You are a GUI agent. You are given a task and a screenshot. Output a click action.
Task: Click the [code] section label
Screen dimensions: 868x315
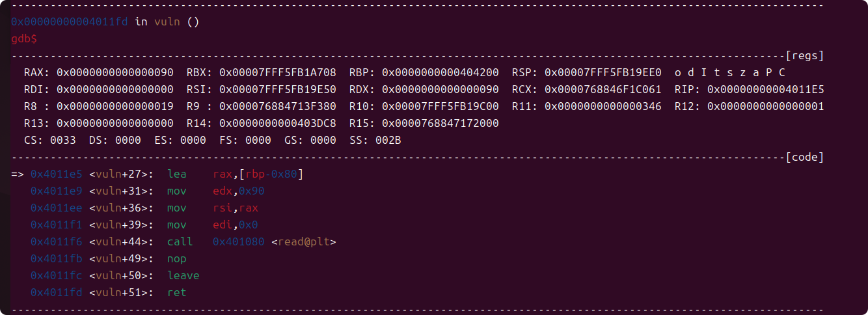tap(805, 157)
